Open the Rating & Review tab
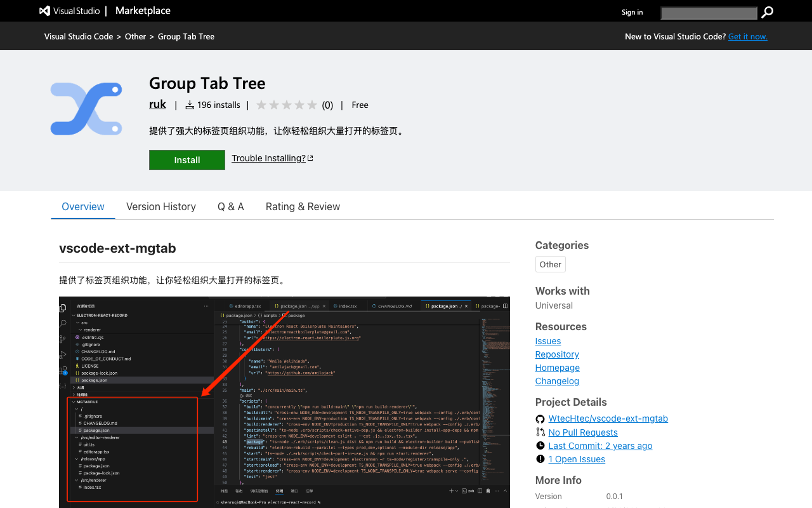The height and width of the screenshot is (508, 812). 303,206
